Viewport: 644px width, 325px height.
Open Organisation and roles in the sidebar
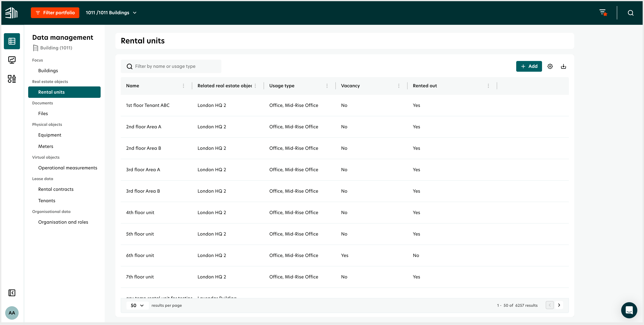(63, 222)
